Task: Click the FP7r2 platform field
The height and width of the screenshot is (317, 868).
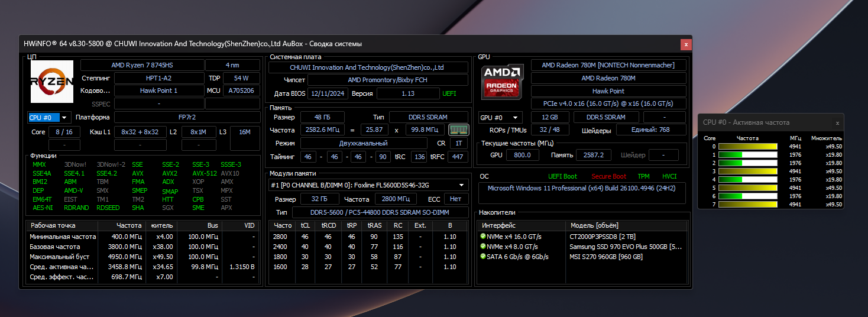Action: coord(187,117)
